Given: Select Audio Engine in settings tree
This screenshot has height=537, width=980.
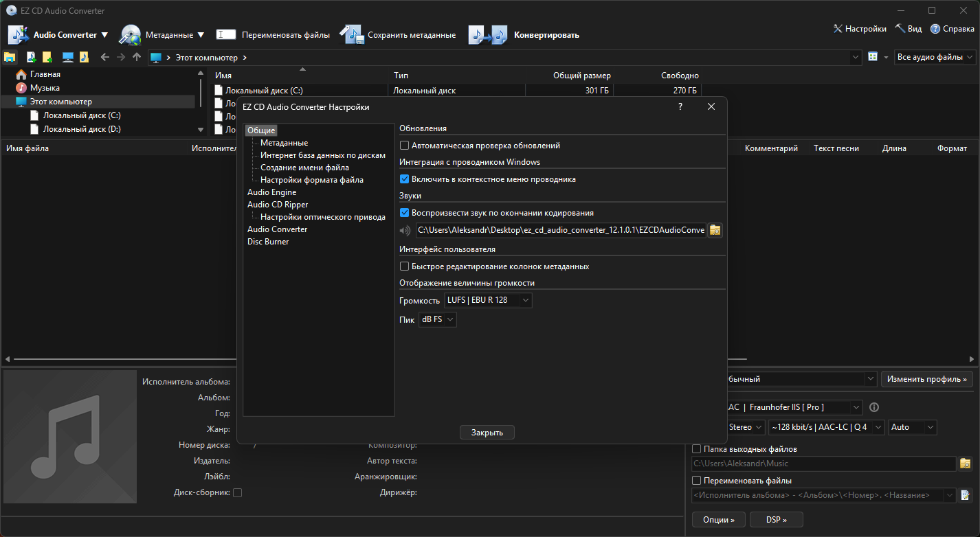Looking at the screenshot, I should [x=272, y=192].
